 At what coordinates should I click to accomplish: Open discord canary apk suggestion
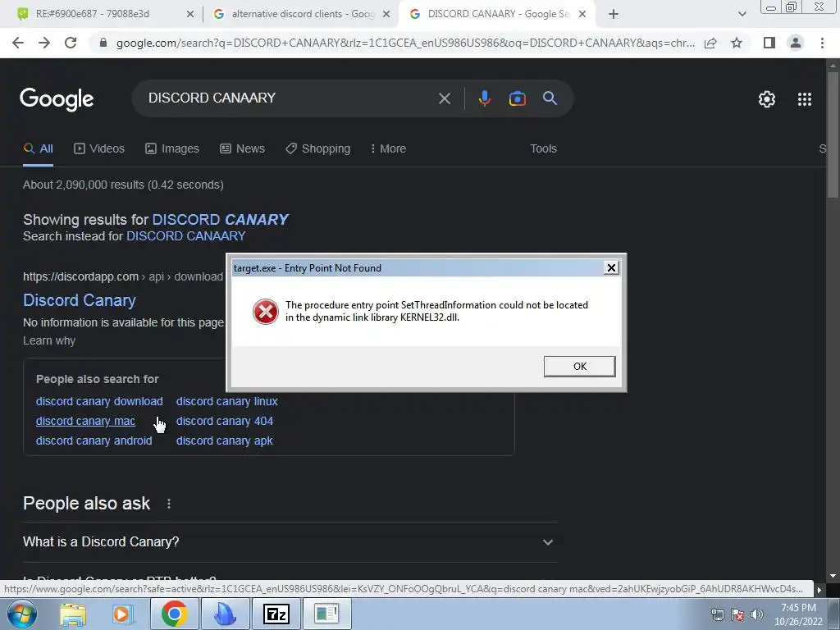point(225,441)
